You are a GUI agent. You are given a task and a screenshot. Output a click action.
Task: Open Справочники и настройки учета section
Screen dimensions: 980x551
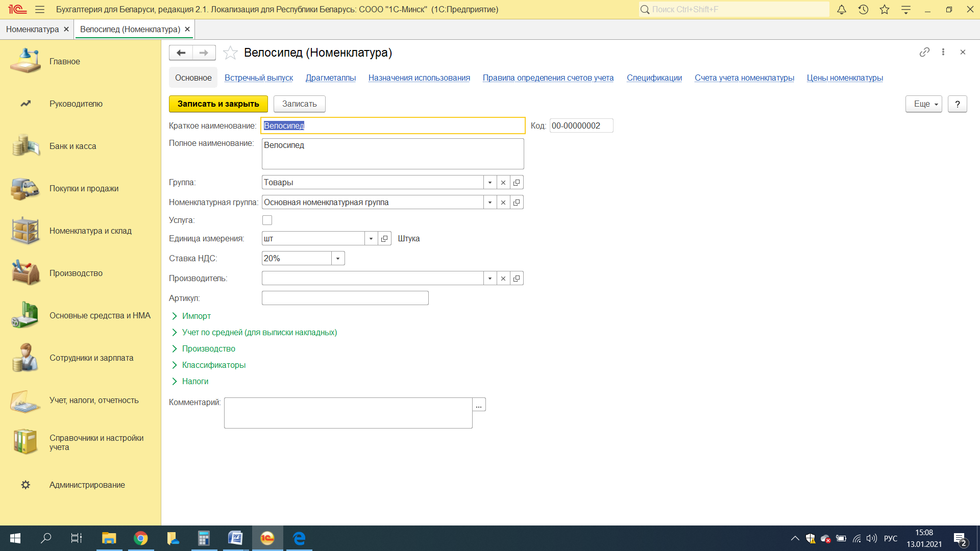point(96,442)
